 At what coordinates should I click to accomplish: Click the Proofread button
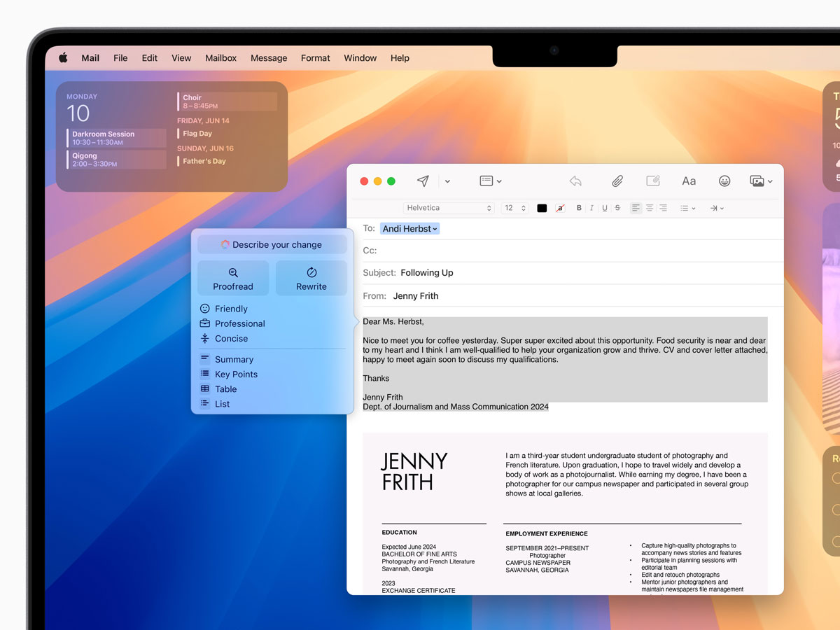233,278
